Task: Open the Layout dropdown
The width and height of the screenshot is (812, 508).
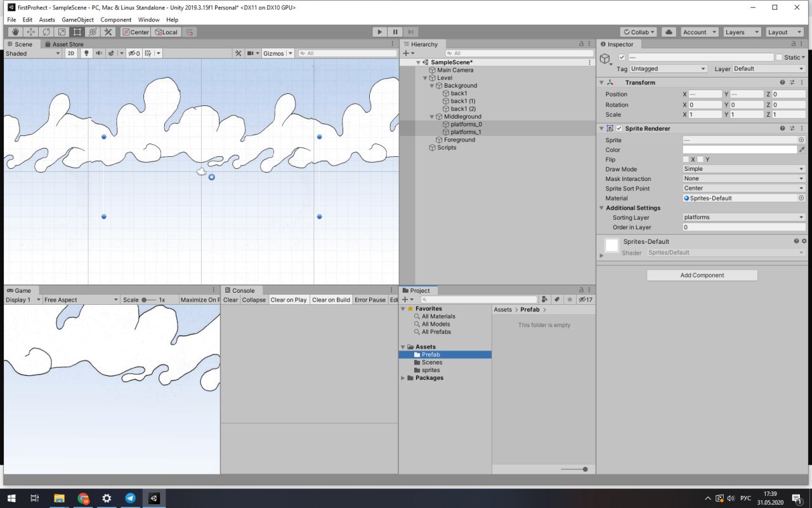Action: 785,32
